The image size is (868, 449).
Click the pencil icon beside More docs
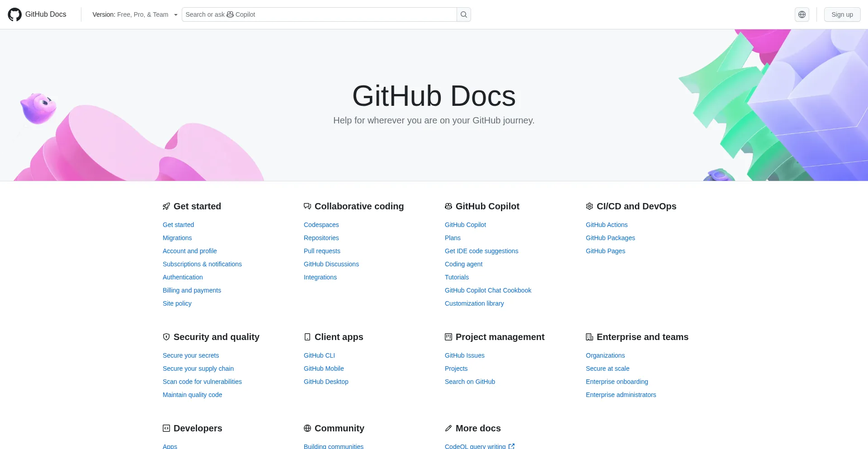click(448, 428)
